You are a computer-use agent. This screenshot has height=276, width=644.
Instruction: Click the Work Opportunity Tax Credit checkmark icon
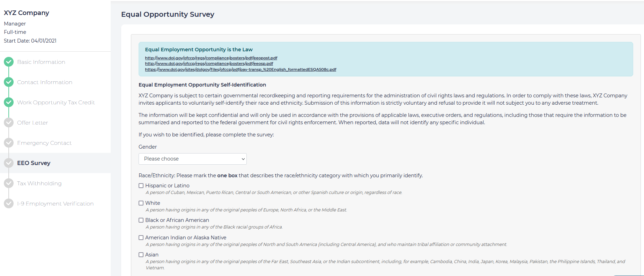(9, 102)
